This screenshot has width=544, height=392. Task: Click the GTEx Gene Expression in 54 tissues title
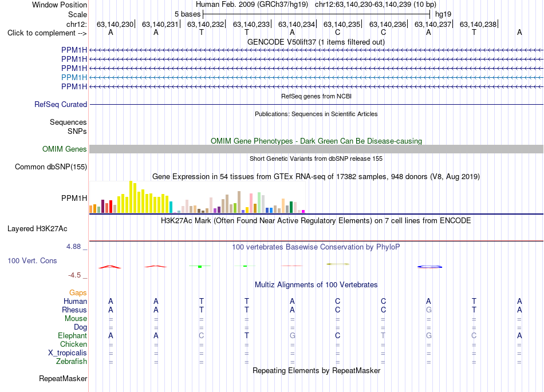(x=316, y=176)
